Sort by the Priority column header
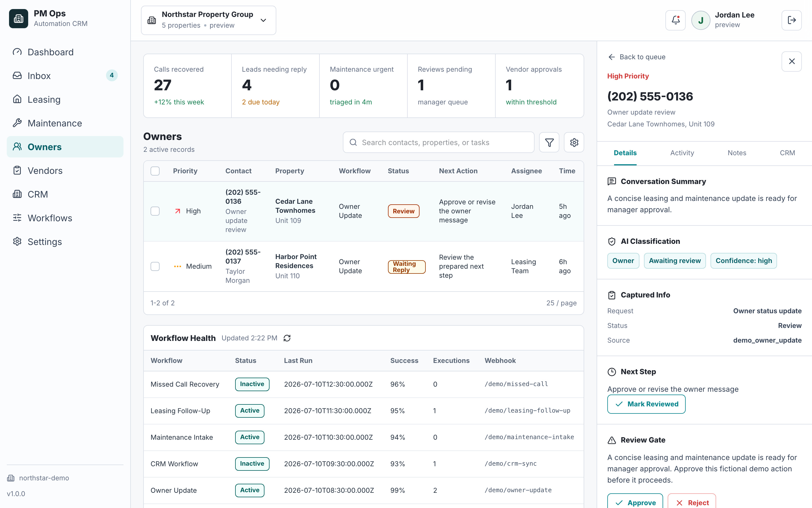This screenshot has height=508, width=812. [x=185, y=171]
